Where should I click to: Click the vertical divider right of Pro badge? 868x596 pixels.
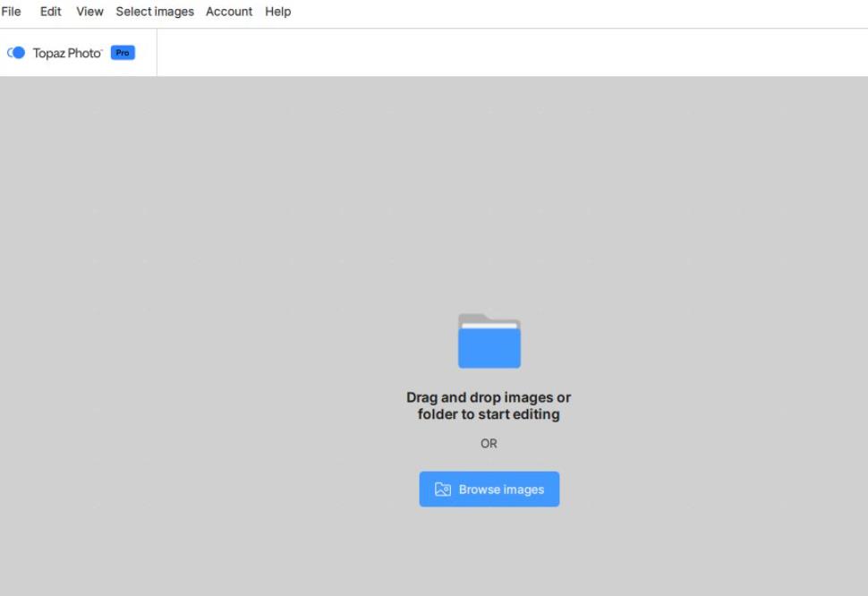pyautogui.click(x=157, y=53)
